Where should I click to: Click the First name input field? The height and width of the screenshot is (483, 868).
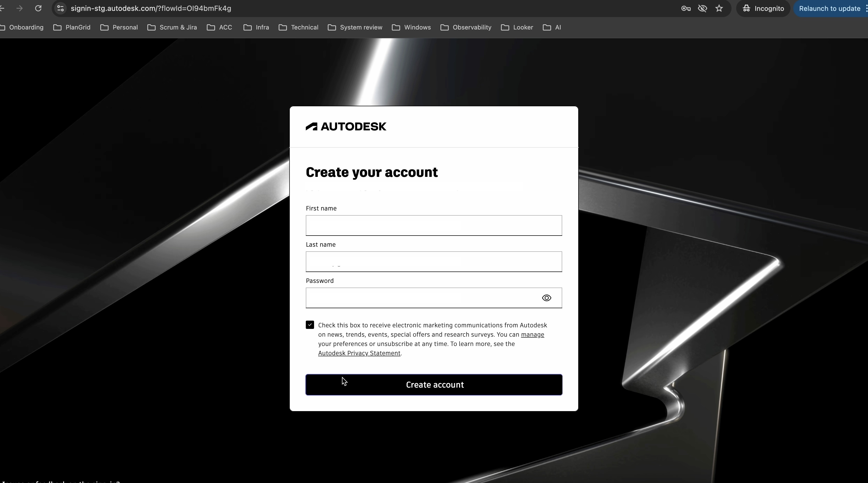433,225
